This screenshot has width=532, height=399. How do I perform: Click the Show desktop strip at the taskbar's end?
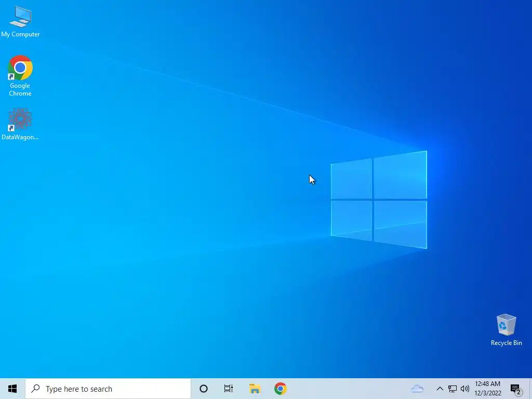pos(530,389)
